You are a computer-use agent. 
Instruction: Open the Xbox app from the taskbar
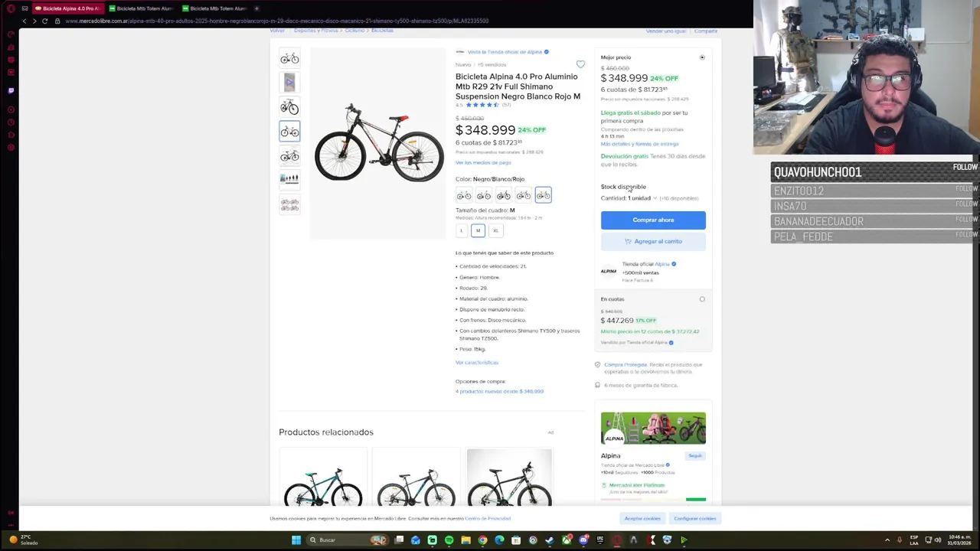pos(567,540)
